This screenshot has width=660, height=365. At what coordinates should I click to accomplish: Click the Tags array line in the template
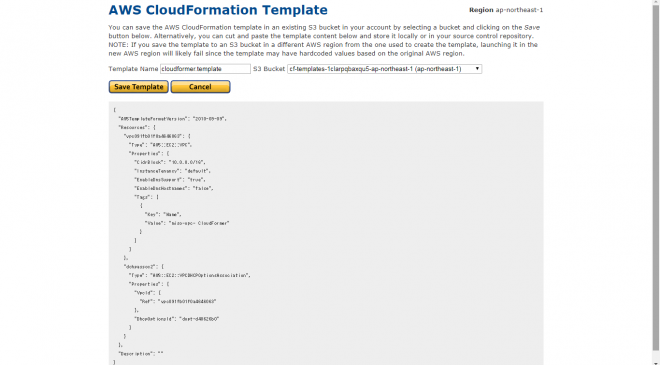146,197
